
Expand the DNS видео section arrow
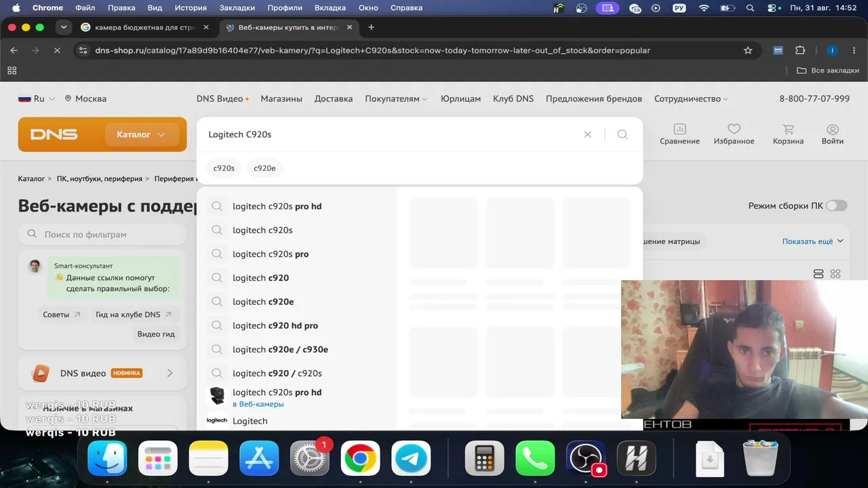click(x=170, y=373)
